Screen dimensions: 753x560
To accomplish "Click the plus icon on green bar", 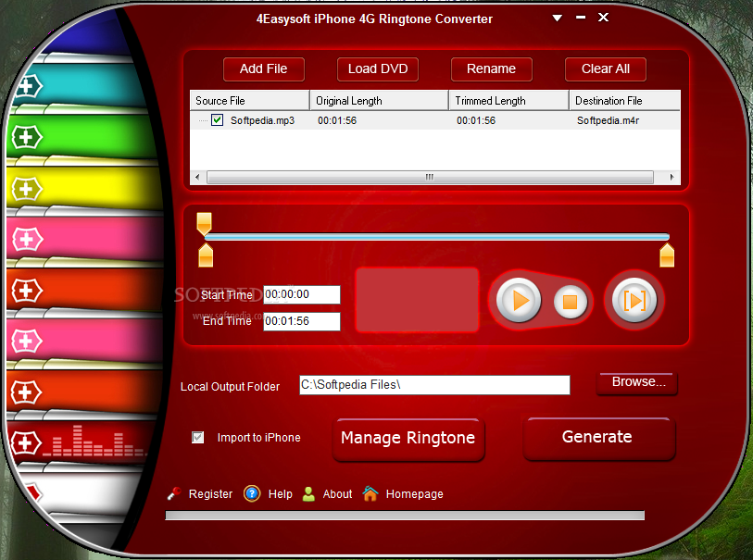I will coord(27,138).
